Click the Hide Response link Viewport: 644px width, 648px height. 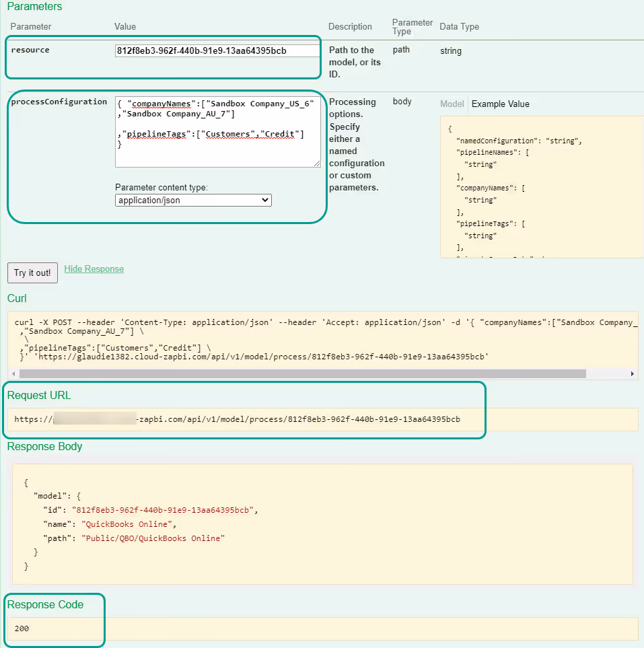[x=94, y=268]
